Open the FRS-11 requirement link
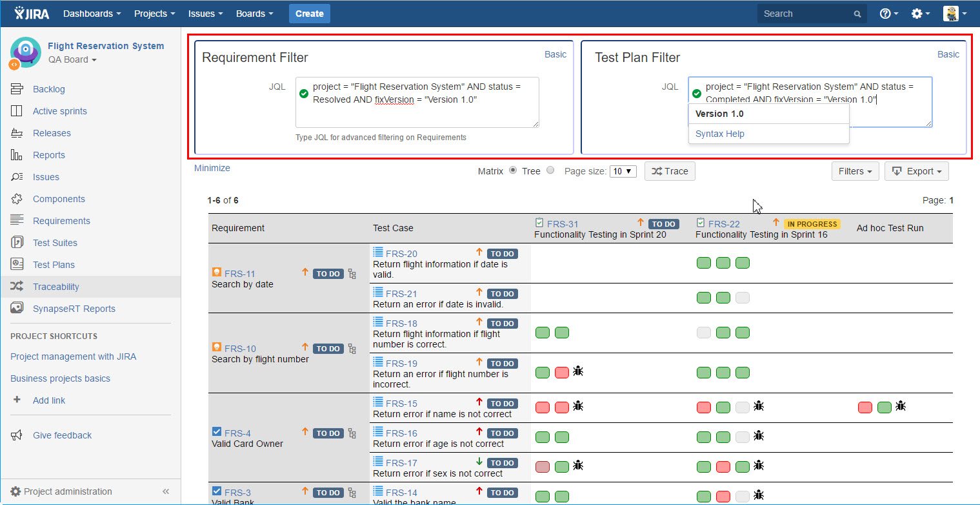The height and width of the screenshot is (505, 980). click(x=240, y=274)
